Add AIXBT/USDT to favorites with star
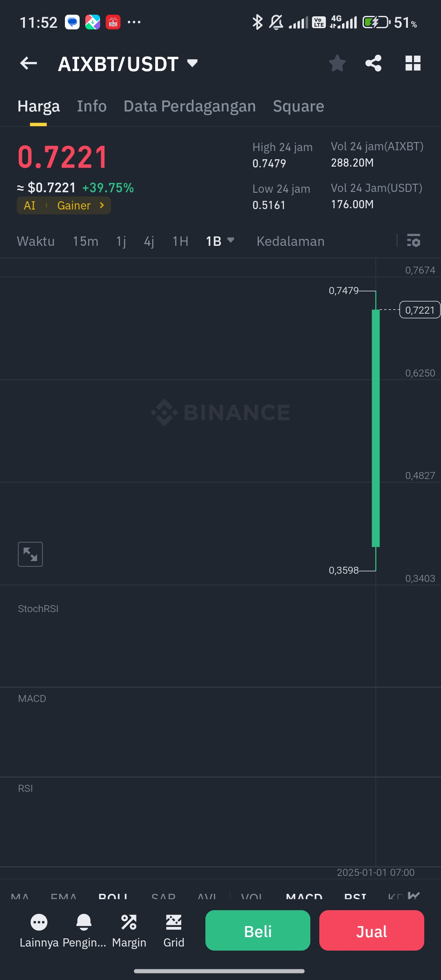Screen dimensions: 441x980 337,63
